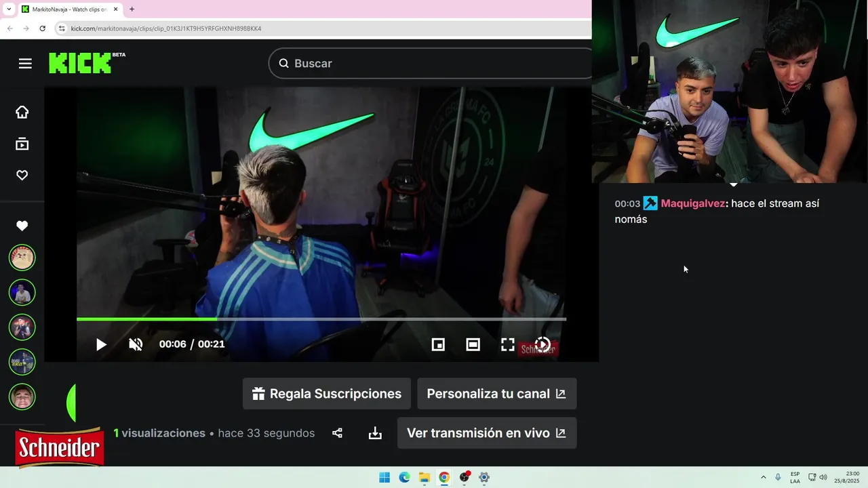The image size is (868, 488).
Task: Open the first followed channel avatar
Action: [x=22, y=258]
